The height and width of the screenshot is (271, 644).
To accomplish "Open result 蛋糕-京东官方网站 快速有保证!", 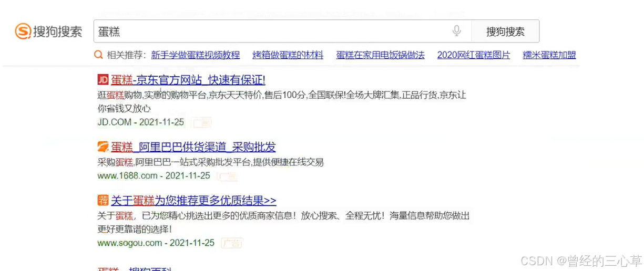I will [x=188, y=80].
